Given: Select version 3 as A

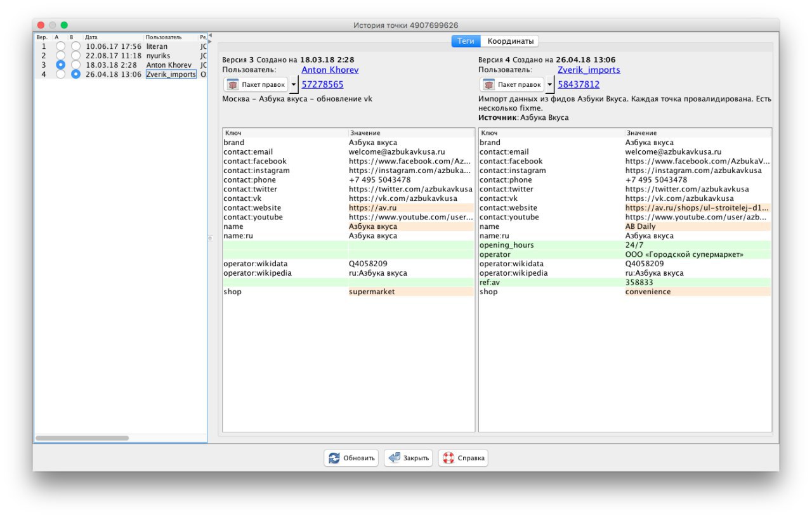Looking at the screenshot, I should pyautogui.click(x=61, y=65).
